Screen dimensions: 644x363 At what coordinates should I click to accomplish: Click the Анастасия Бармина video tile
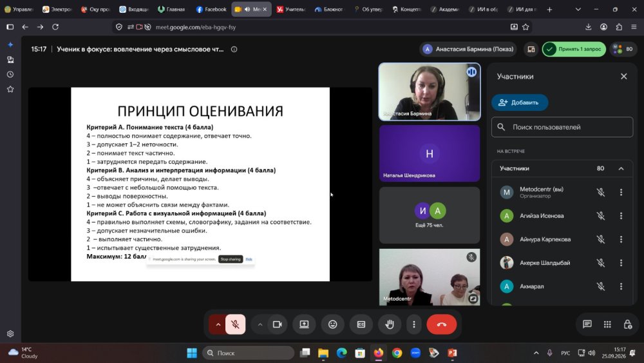tap(430, 92)
